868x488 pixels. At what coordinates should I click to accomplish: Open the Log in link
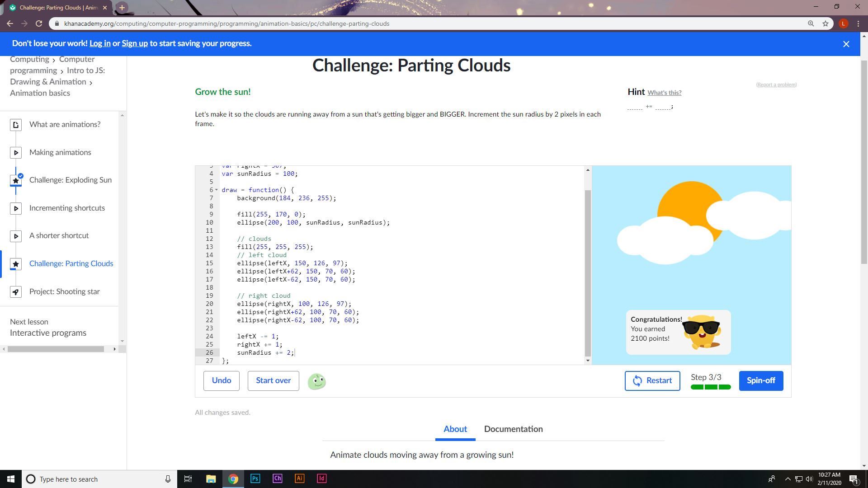tap(100, 43)
